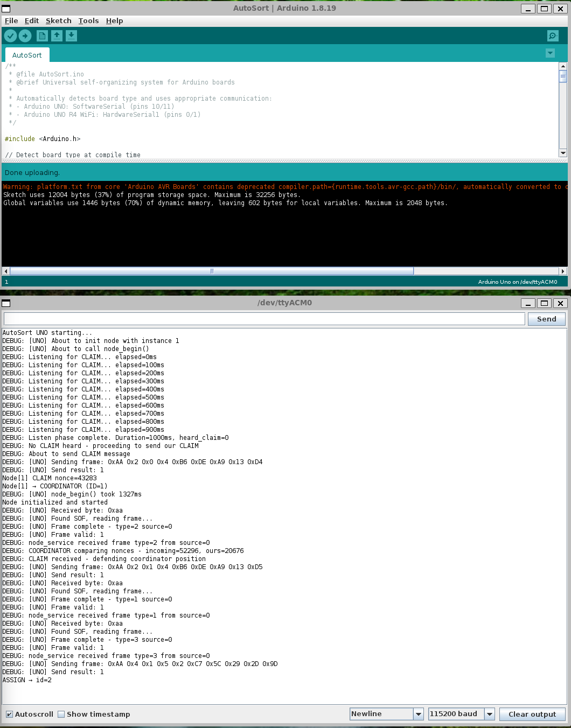This screenshot has width=571, height=728.
Task: Click the editor vertical scrollbar thumb
Action: pyautogui.click(x=563, y=76)
